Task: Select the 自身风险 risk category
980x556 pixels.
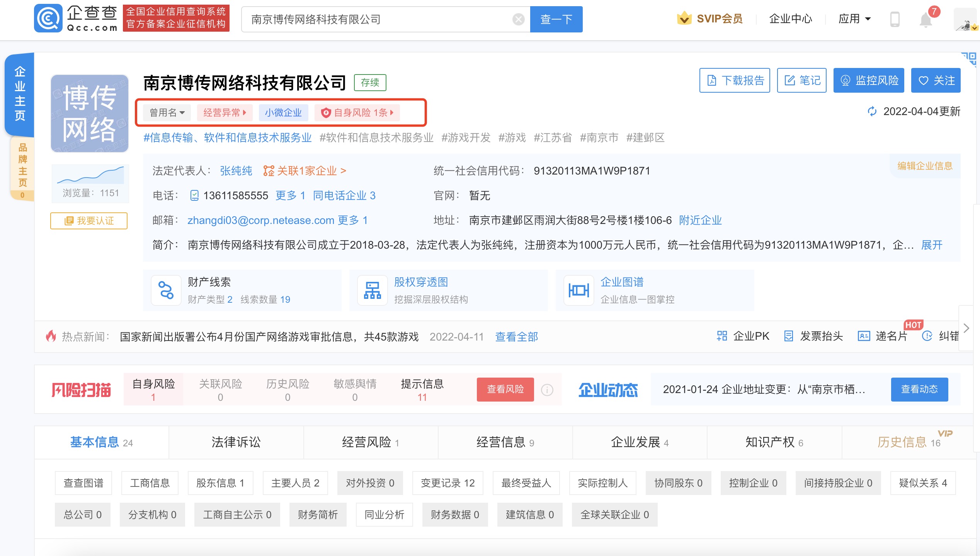Action: (153, 390)
